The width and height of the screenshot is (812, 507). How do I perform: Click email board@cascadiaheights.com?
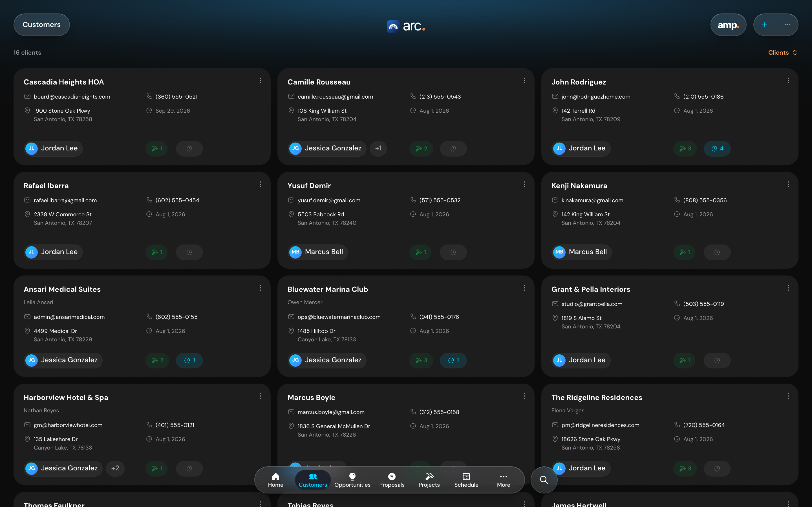click(x=72, y=97)
